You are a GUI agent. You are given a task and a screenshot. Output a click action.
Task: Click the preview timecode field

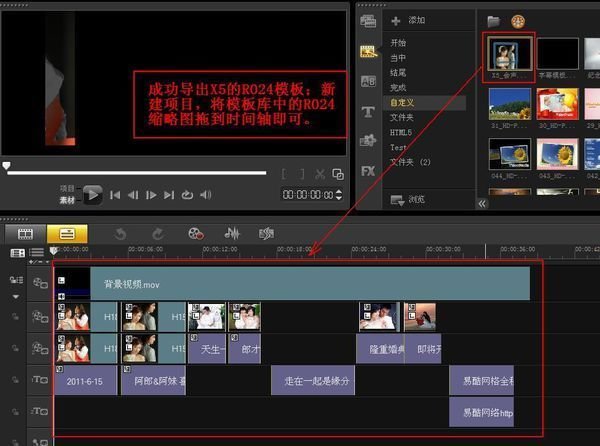coord(308,195)
